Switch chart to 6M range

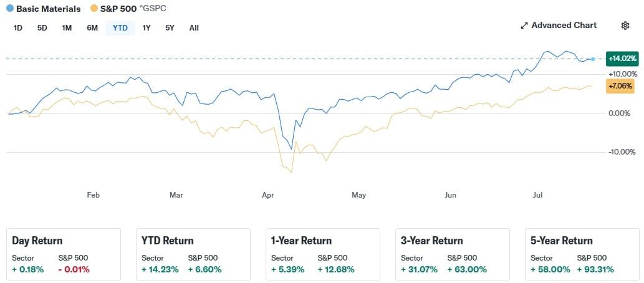click(x=92, y=28)
